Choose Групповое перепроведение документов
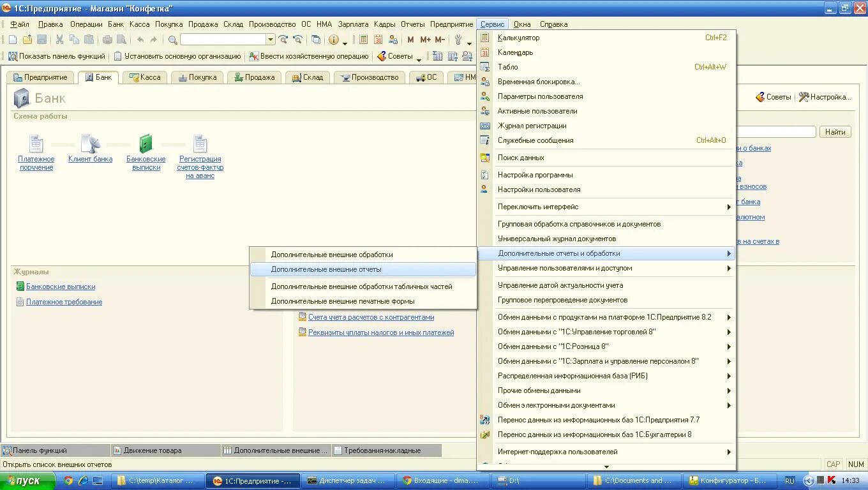The image size is (868, 490). point(606,300)
